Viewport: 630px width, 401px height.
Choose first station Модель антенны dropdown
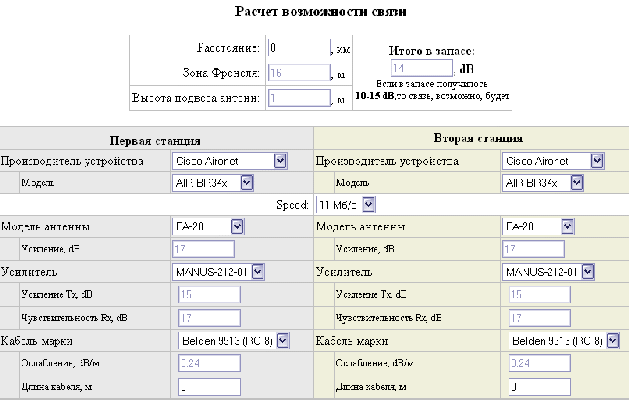pyautogui.click(x=208, y=227)
